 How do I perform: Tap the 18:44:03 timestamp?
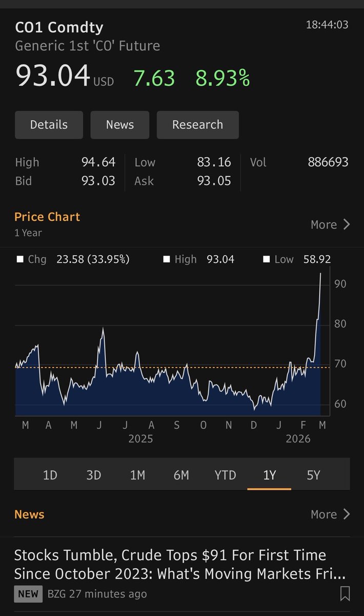(x=327, y=24)
